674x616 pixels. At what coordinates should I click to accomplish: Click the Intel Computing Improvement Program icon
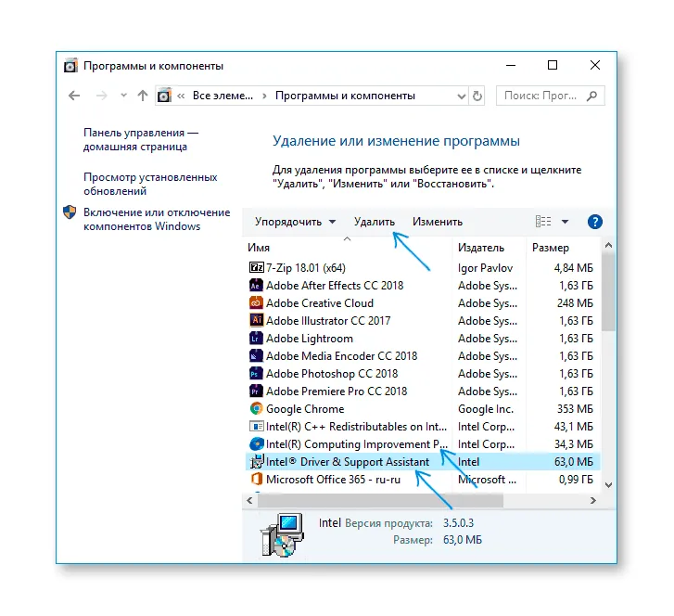coord(256,444)
